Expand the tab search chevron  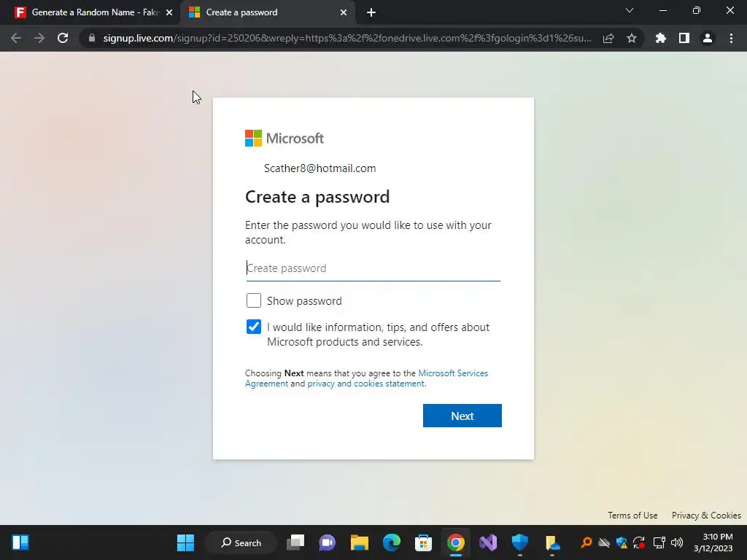pos(630,10)
